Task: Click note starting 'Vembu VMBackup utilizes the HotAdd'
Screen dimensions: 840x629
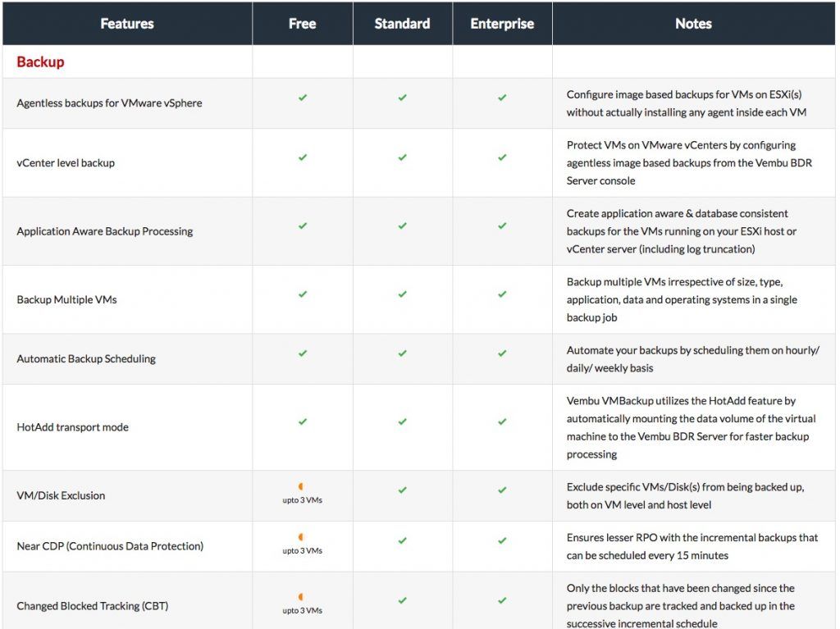Action: click(x=691, y=427)
